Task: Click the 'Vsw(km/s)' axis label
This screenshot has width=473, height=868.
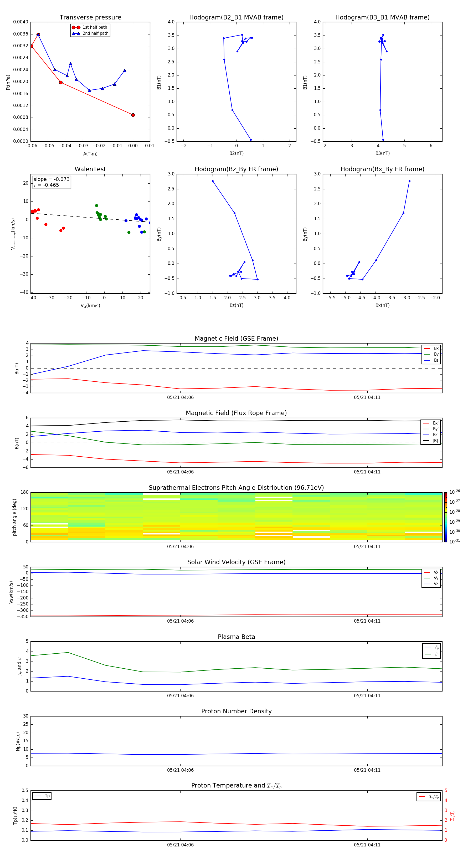Action: [x=11, y=592]
